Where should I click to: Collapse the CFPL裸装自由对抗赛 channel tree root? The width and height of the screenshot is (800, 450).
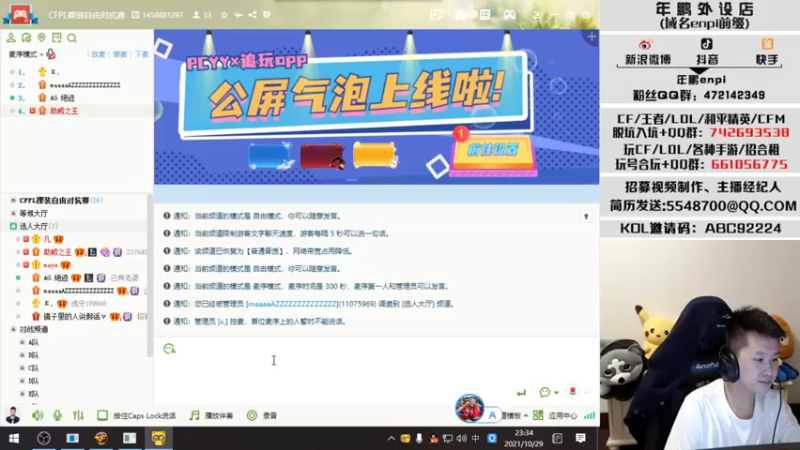[13, 201]
